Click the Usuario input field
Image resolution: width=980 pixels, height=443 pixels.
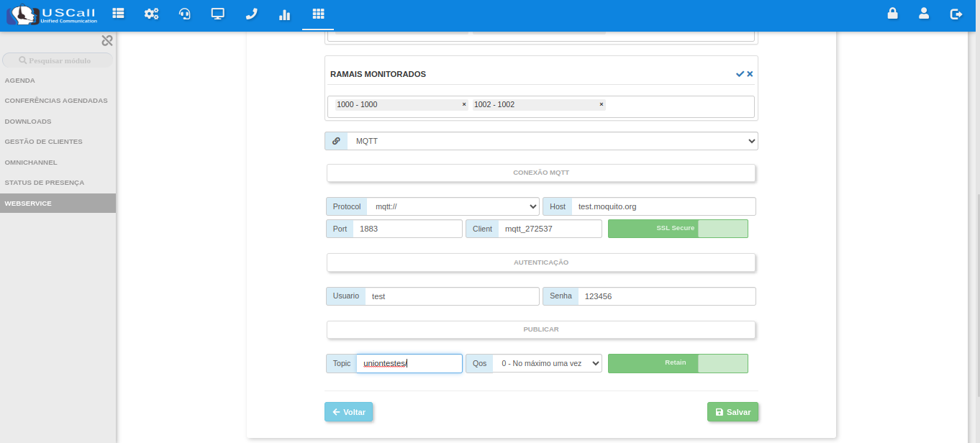click(452, 296)
